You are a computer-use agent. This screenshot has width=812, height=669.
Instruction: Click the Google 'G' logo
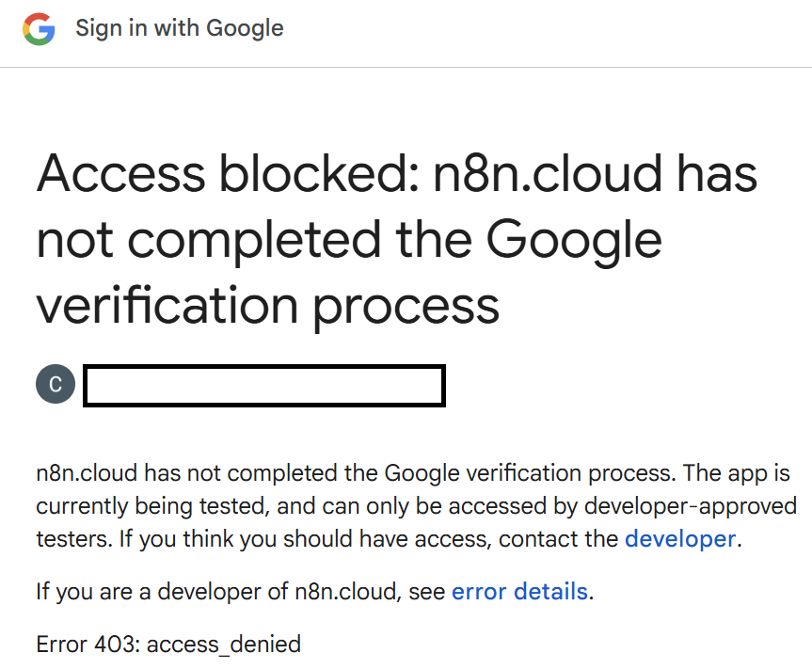pos(40,28)
